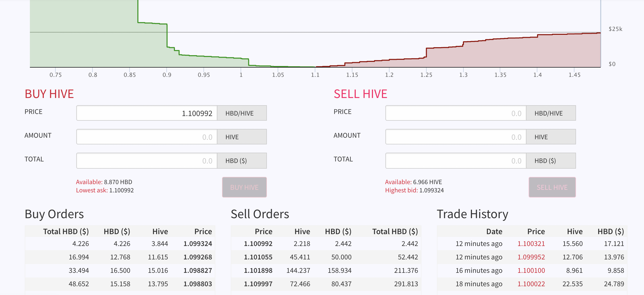Click the green bid depth chart area

(x=85, y=39)
